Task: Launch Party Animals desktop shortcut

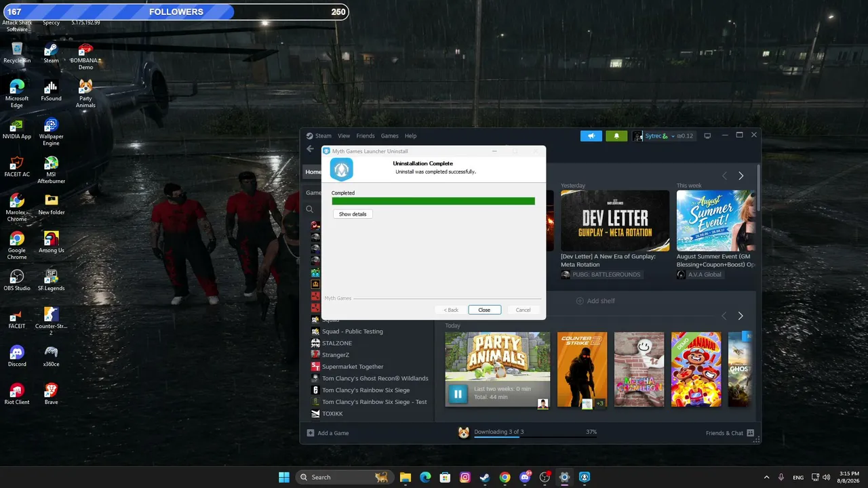Action: coord(85,94)
